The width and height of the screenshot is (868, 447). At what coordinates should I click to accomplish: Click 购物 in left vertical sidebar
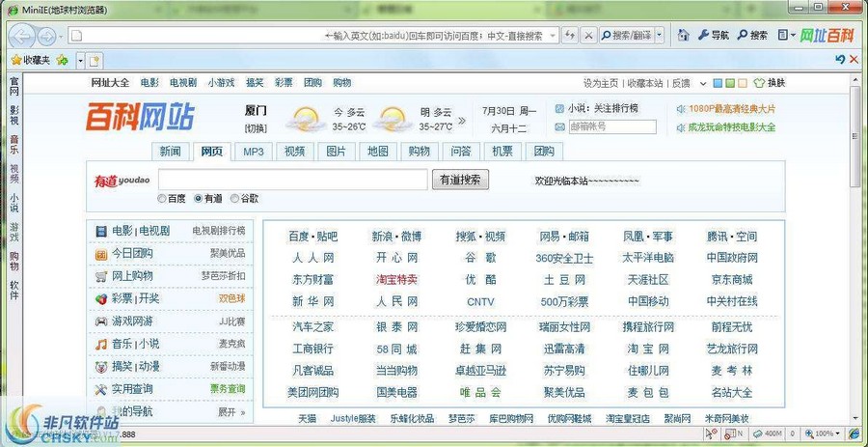(14, 261)
